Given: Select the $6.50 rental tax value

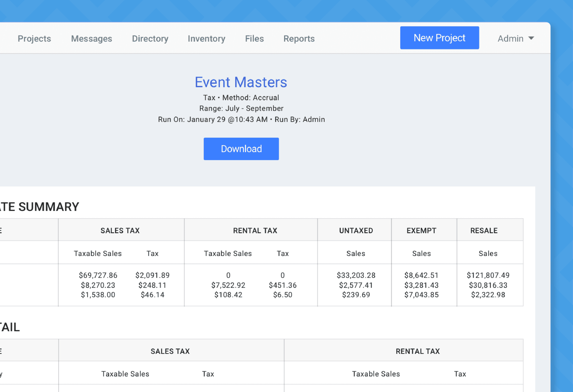Looking at the screenshot, I should [x=282, y=295].
